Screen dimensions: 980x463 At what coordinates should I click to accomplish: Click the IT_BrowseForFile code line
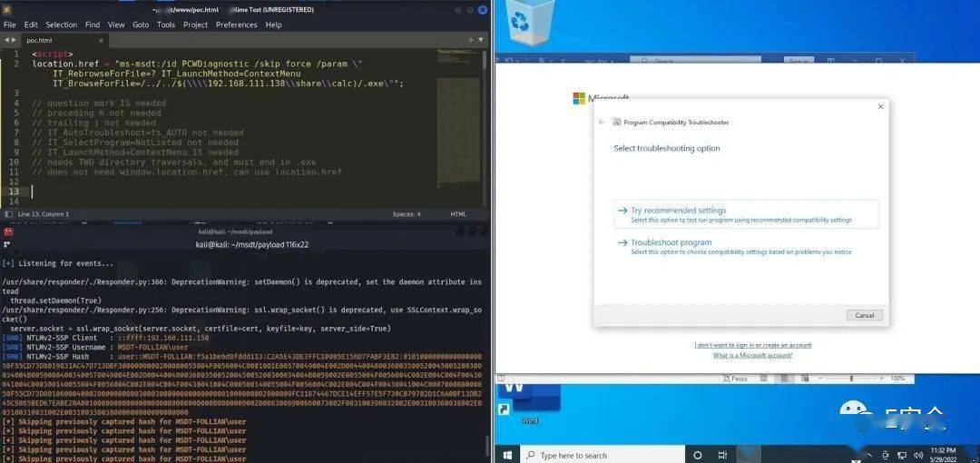[x=228, y=84]
